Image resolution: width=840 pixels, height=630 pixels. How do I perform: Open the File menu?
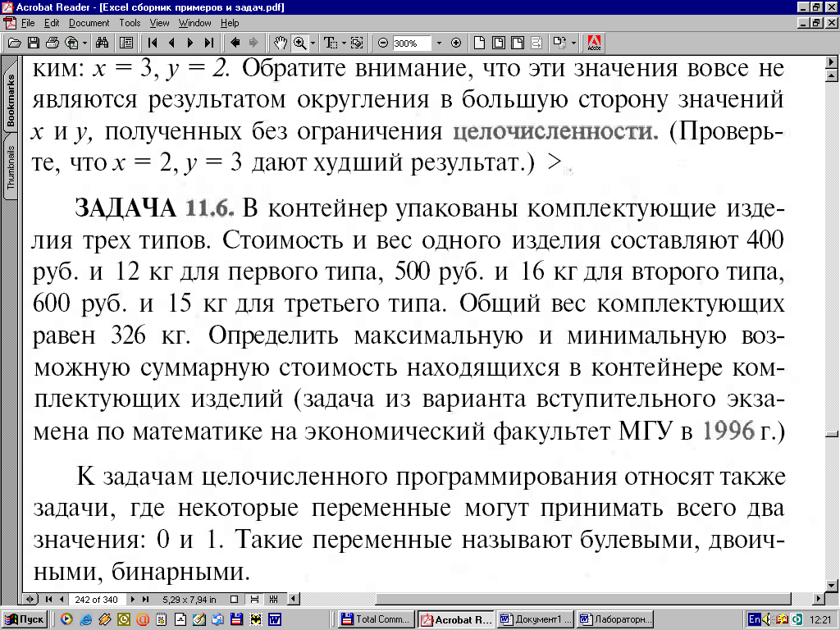pos(28,23)
